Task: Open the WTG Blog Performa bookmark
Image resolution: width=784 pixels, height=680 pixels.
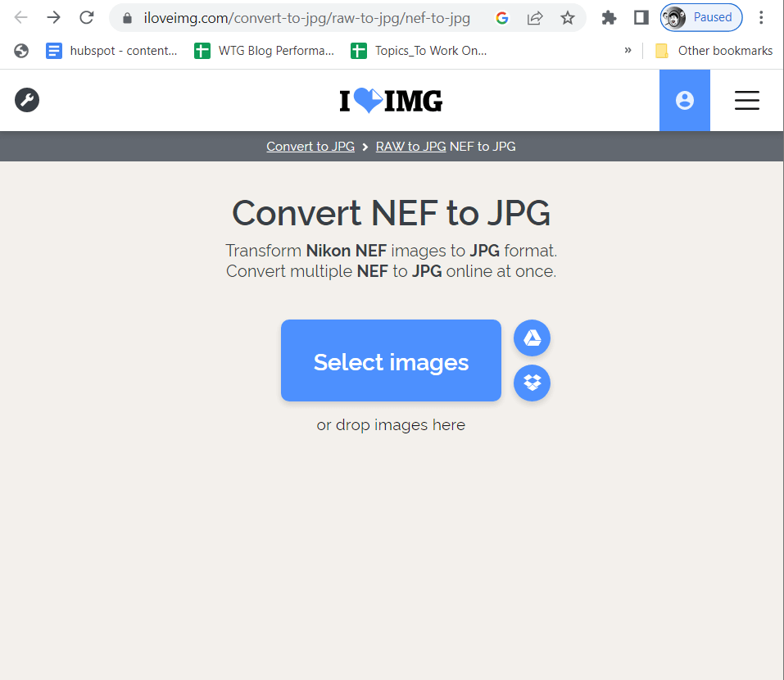Action: click(264, 51)
